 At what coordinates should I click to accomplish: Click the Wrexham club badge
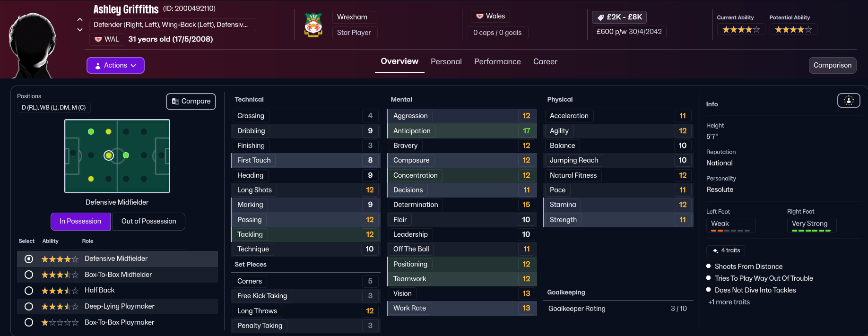(313, 25)
